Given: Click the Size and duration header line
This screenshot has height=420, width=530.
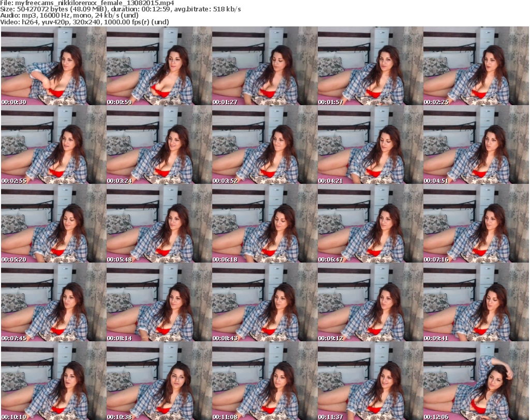Looking at the screenshot, I should (x=121, y=9).
